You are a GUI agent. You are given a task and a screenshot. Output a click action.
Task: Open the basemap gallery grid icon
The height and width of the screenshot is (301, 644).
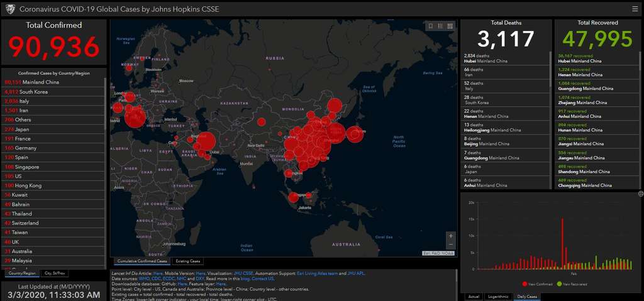point(450,26)
